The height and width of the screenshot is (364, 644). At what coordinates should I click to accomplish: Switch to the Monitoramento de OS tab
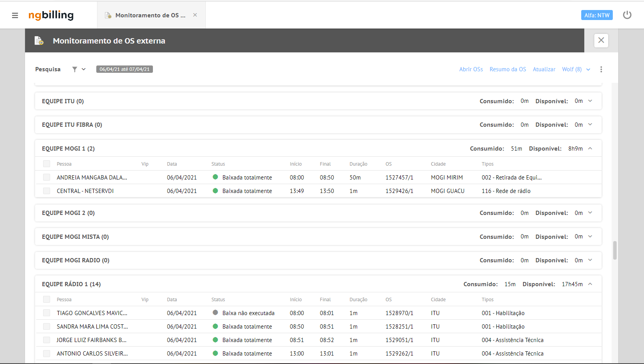150,15
